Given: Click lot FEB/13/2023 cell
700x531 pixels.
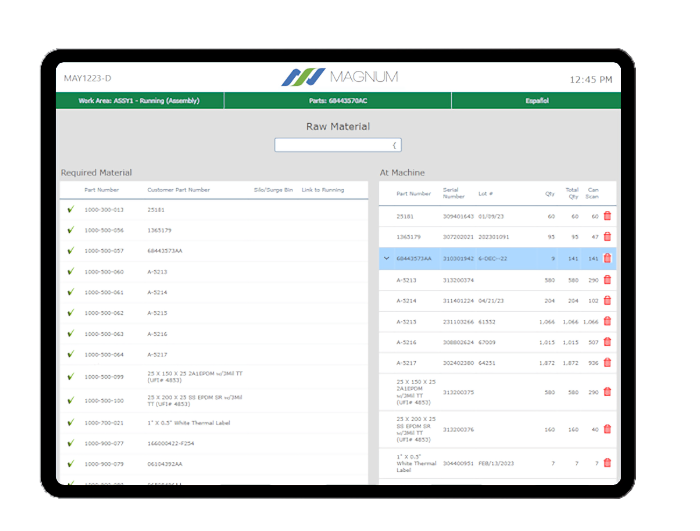Looking at the screenshot, I should 496,463.
